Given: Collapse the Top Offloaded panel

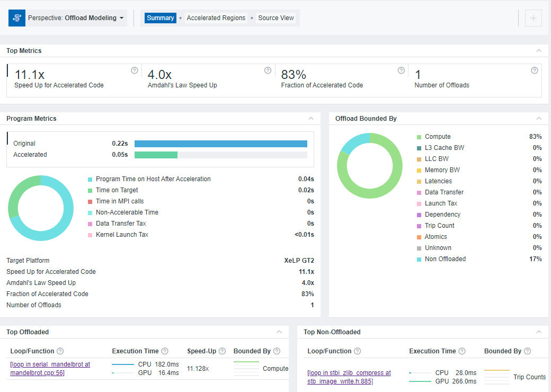Looking at the screenshot, I should (x=279, y=332).
